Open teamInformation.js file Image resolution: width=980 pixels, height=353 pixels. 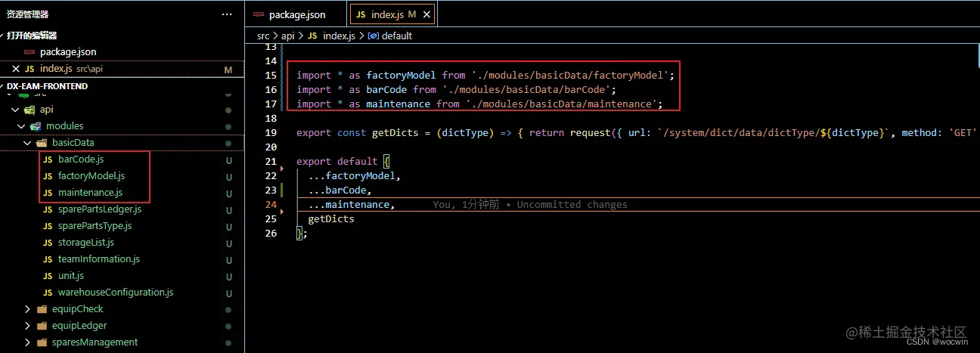(99, 259)
